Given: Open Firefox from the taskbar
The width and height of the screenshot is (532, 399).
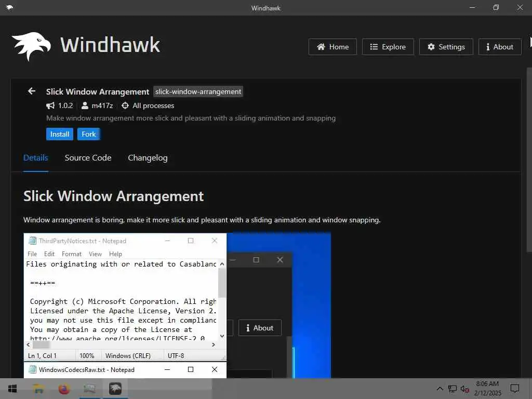Looking at the screenshot, I should click(64, 389).
